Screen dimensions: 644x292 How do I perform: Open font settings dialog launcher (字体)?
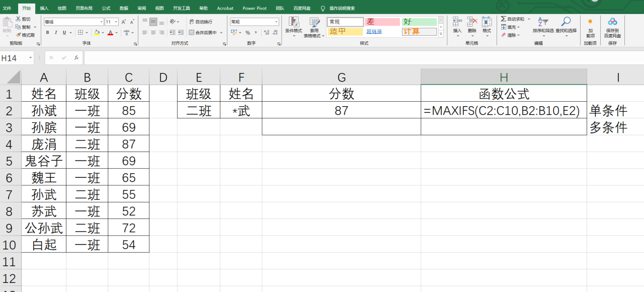click(x=135, y=44)
